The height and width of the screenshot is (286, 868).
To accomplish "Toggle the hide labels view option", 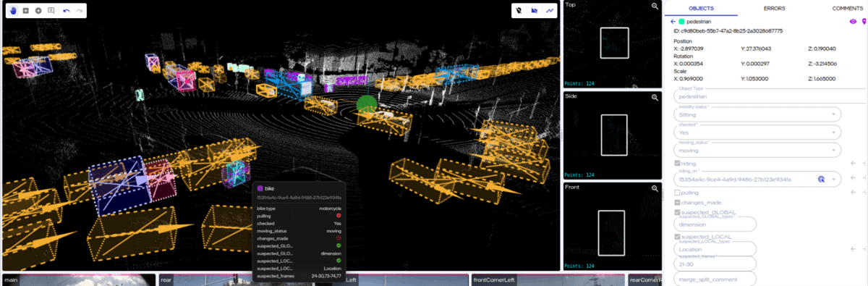I will point(519,11).
